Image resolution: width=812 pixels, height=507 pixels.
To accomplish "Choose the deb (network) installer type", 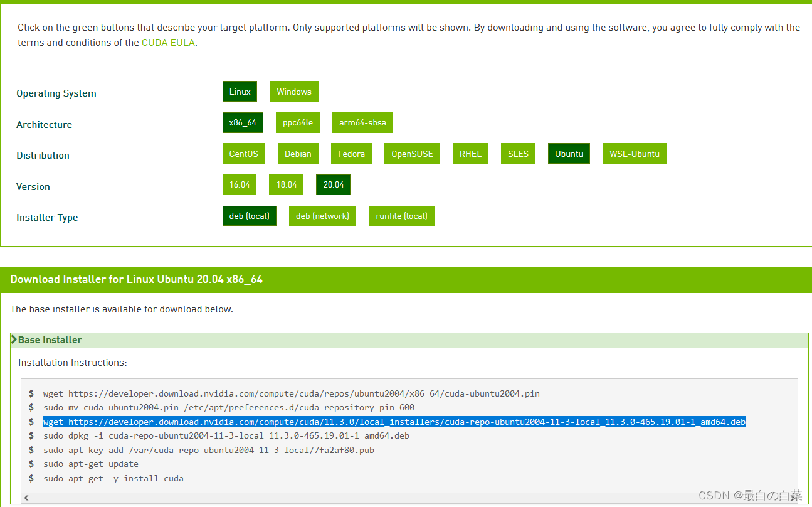I will click(322, 216).
